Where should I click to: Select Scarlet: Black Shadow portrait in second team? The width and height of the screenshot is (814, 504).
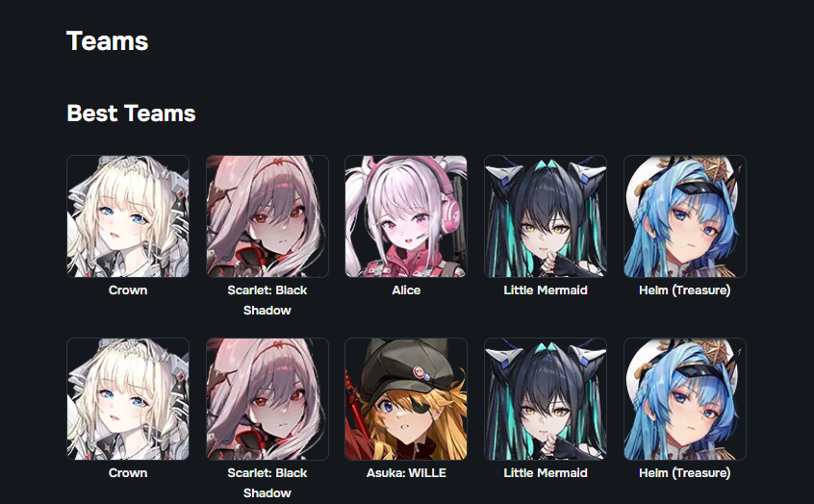(267, 398)
